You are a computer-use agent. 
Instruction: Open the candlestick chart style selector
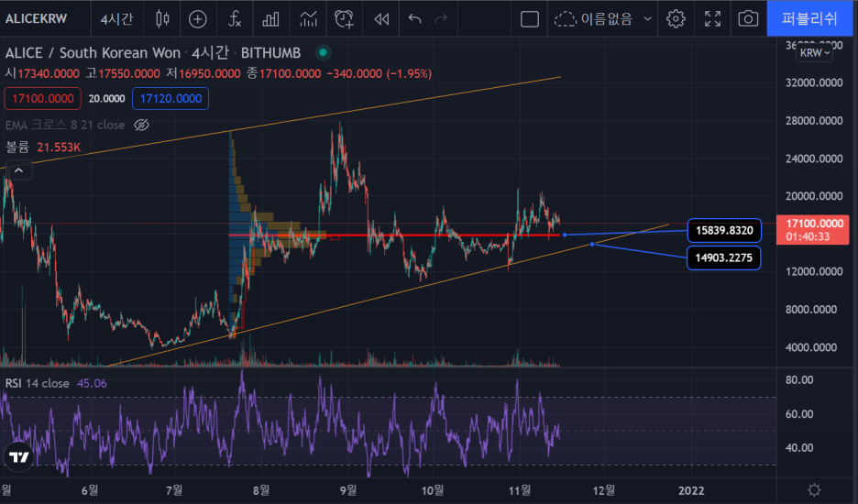pyautogui.click(x=162, y=18)
